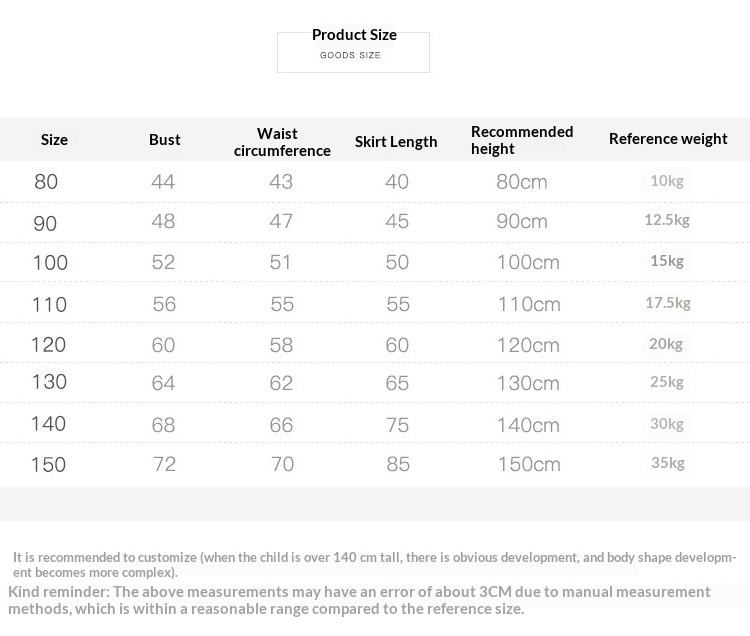Click the Skirt Length header
This screenshot has width=750, height=636.
click(x=396, y=142)
